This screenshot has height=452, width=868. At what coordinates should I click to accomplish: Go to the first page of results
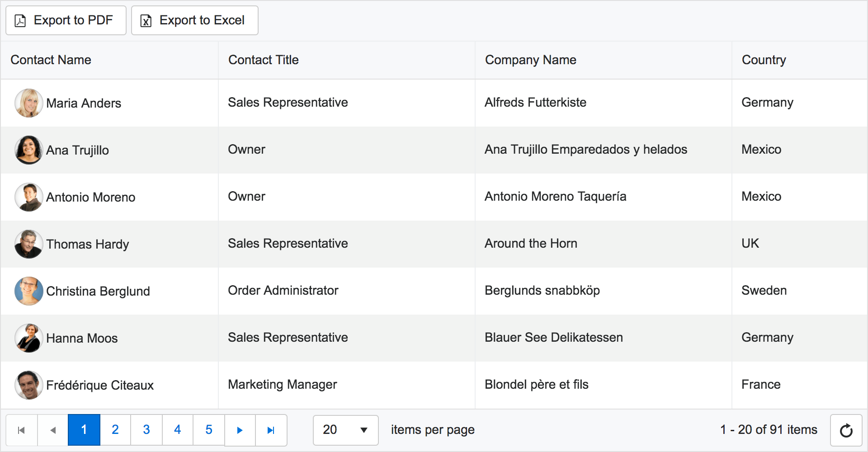click(x=21, y=430)
